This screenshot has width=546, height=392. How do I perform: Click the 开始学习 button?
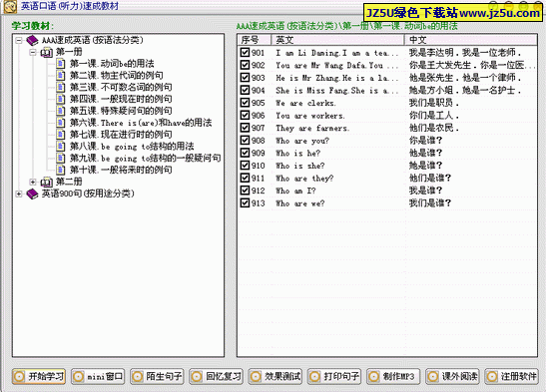[39, 376]
